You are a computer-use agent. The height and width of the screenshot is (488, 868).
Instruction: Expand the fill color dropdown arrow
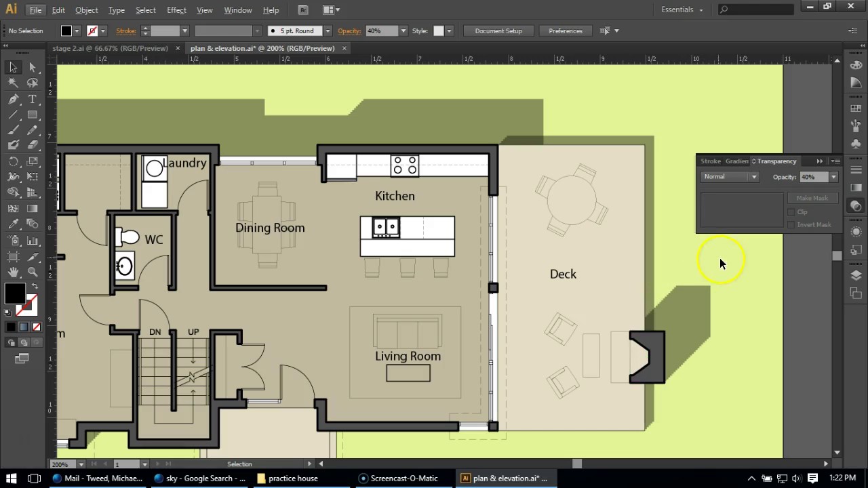coord(77,31)
